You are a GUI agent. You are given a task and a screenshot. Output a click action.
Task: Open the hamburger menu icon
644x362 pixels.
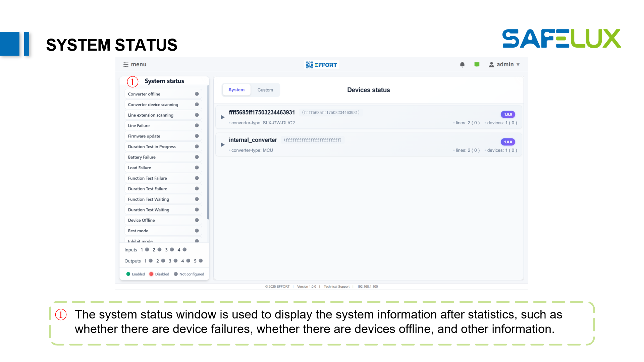point(126,65)
